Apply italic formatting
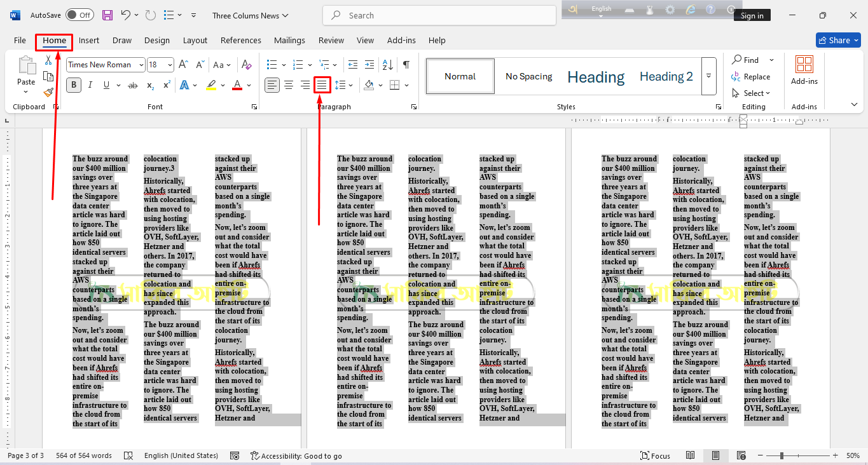Viewport: 868px width, 465px height. 90,84
